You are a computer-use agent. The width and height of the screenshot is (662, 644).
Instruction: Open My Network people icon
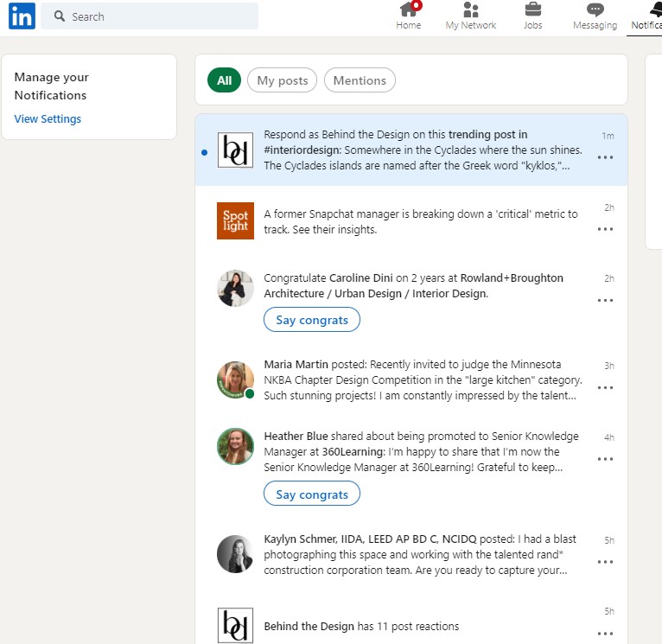pyautogui.click(x=471, y=11)
